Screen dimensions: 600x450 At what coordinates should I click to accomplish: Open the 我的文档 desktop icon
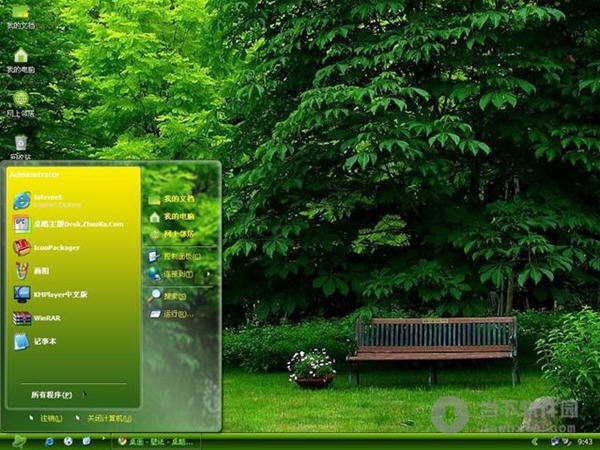pyautogui.click(x=21, y=17)
